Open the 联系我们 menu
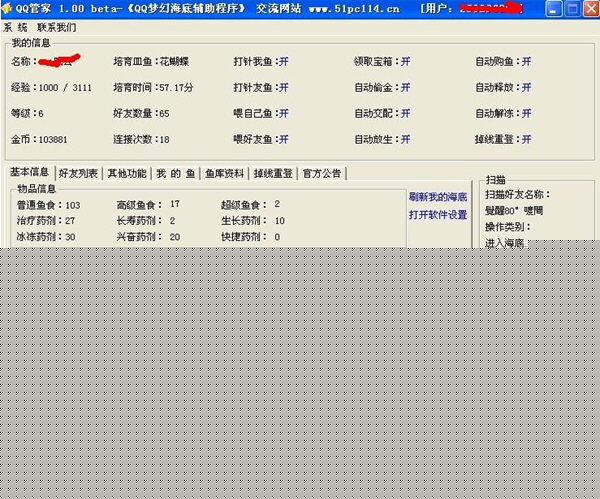600x499 pixels. pyautogui.click(x=57, y=28)
